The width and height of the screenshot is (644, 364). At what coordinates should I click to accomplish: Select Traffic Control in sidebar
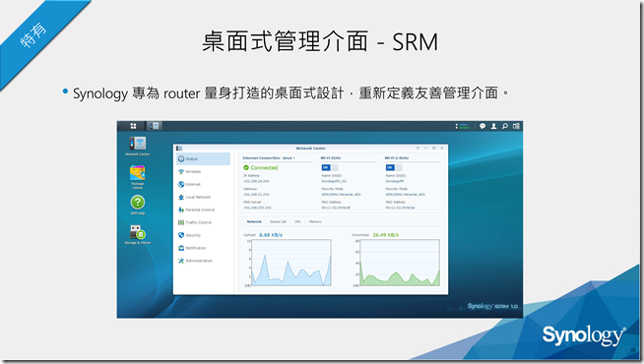pos(203,222)
